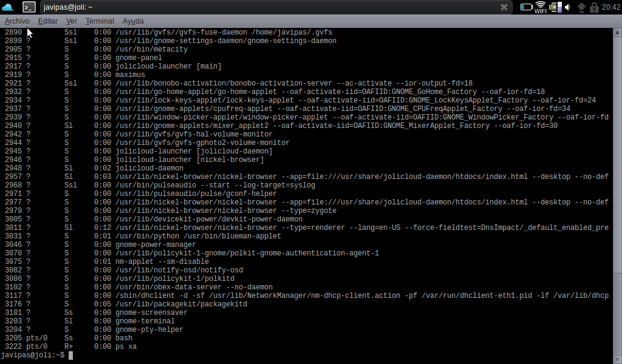Open the Editar menu
This screenshot has width=622, height=364.
point(48,21)
